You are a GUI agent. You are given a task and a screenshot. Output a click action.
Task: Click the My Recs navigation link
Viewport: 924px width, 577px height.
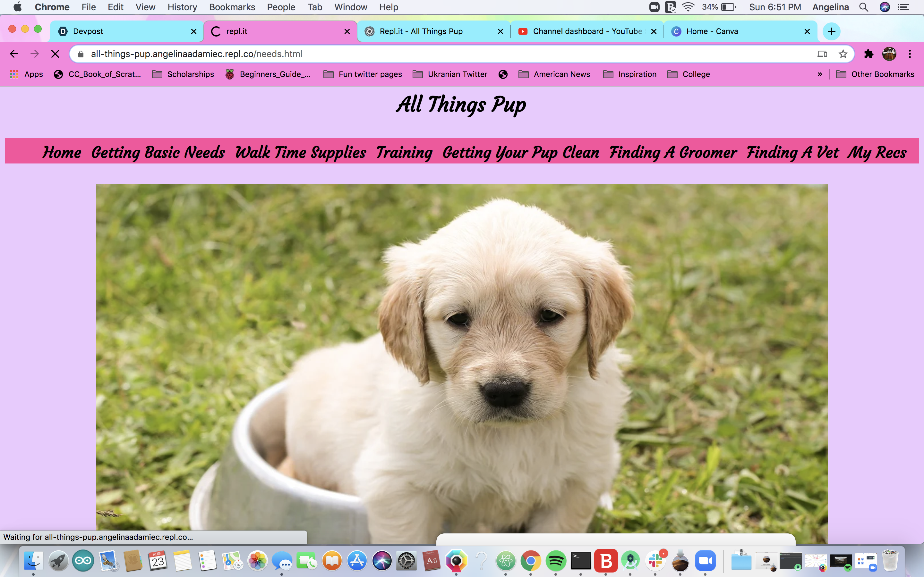point(877,152)
